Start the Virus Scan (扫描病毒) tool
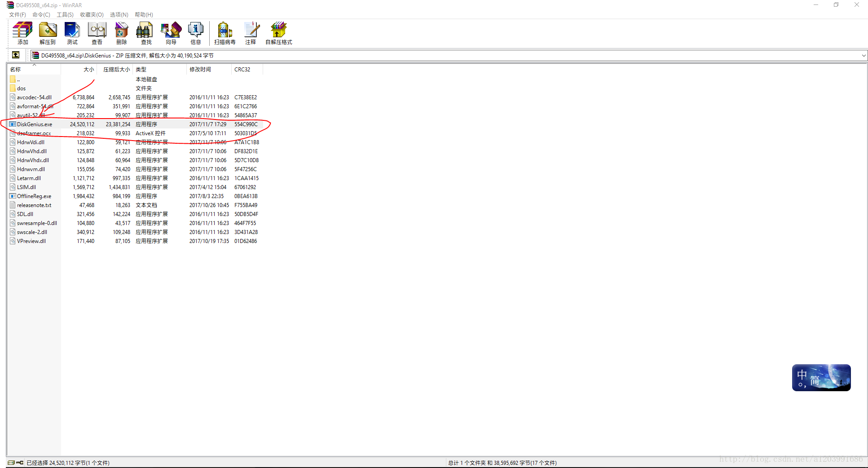 tap(225, 33)
